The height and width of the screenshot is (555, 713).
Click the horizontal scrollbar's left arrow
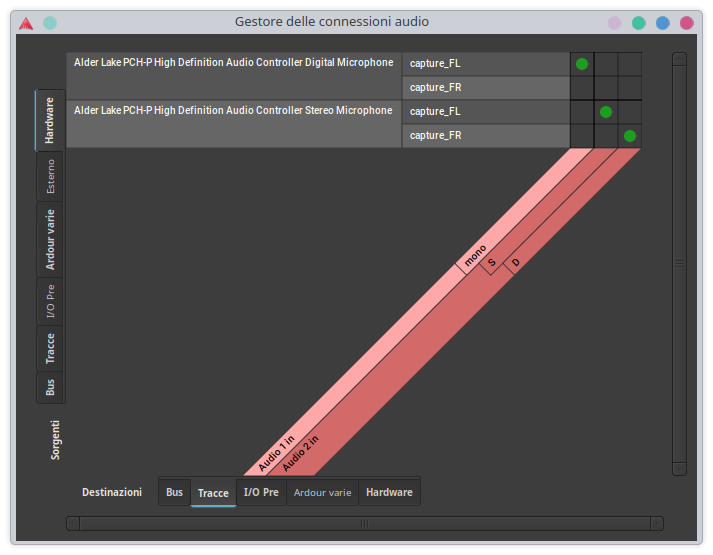tap(73, 523)
